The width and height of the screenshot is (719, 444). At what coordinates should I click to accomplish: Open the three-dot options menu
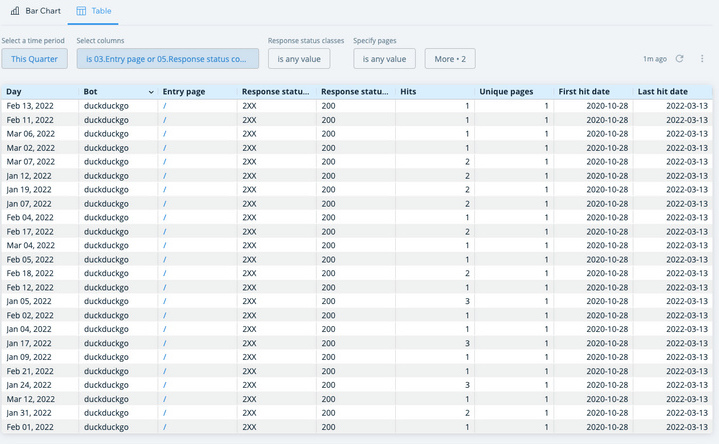click(702, 59)
